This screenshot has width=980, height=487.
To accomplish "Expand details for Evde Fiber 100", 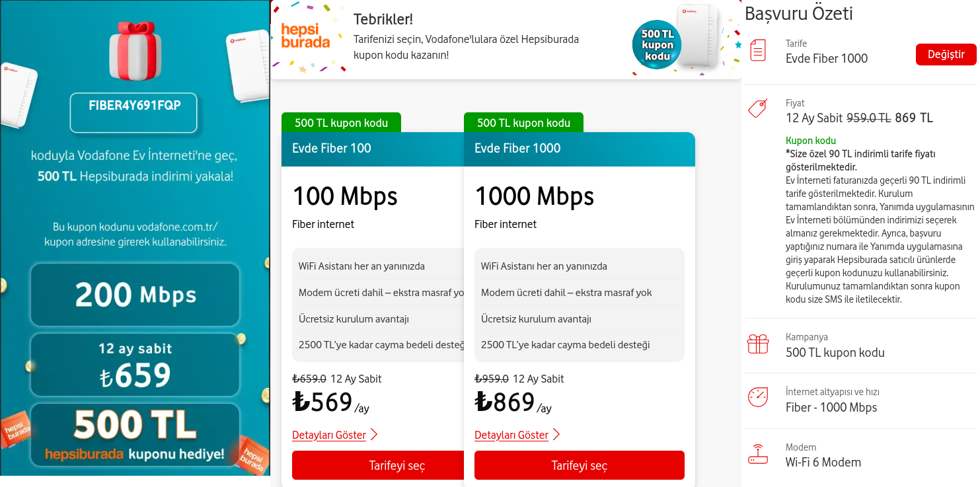I will [x=329, y=435].
